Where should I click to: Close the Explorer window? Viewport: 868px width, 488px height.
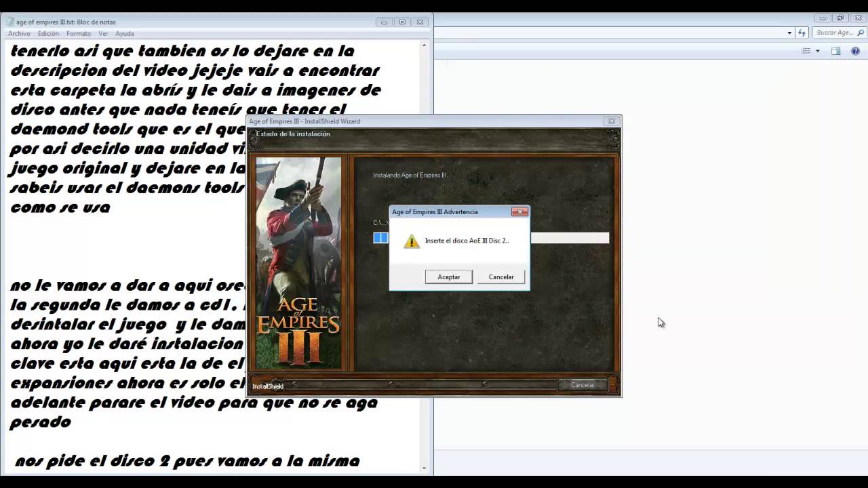click(x=858, y=18)
